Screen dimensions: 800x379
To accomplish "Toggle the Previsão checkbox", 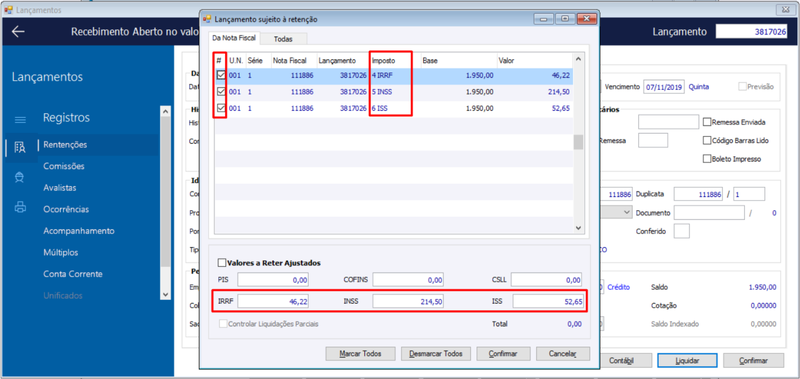I will (742, 87).
